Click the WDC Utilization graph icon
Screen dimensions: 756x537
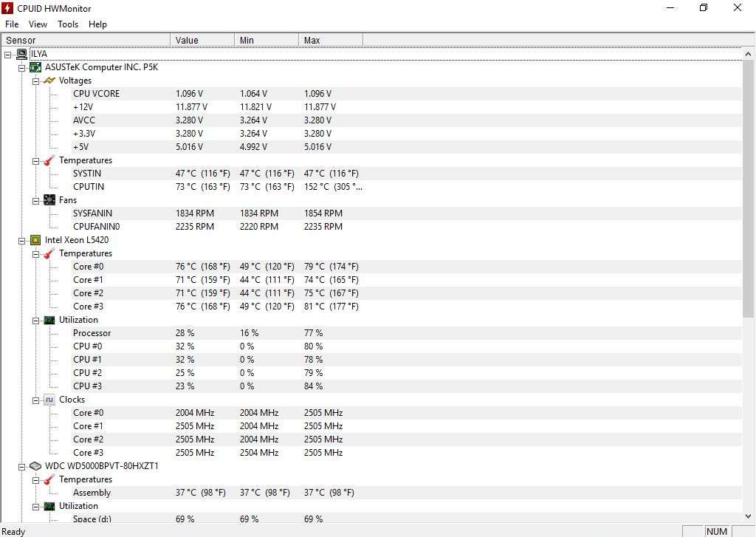pyautogui.click(x=49, y=506)
